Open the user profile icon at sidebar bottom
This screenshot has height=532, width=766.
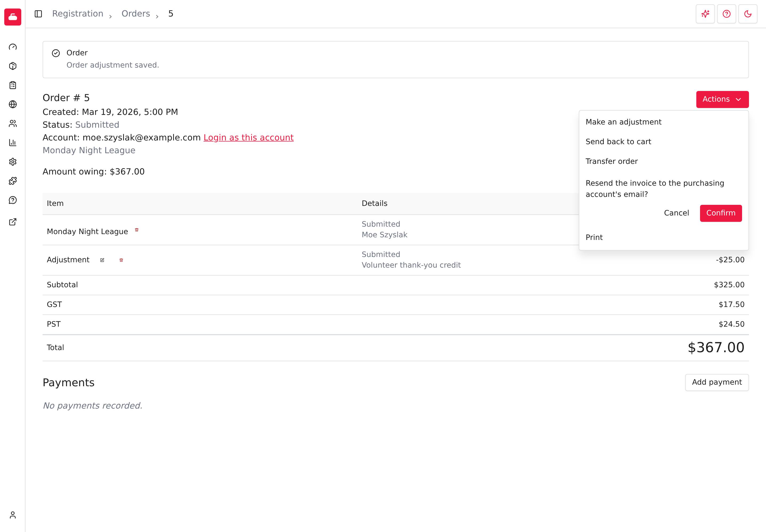pos(13,515)
